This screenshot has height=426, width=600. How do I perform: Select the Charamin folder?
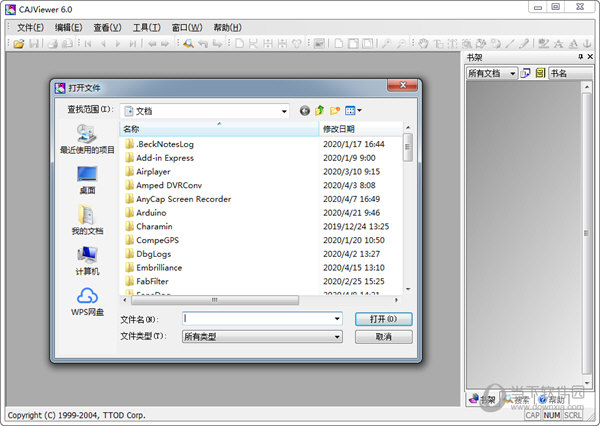(149, 227)
